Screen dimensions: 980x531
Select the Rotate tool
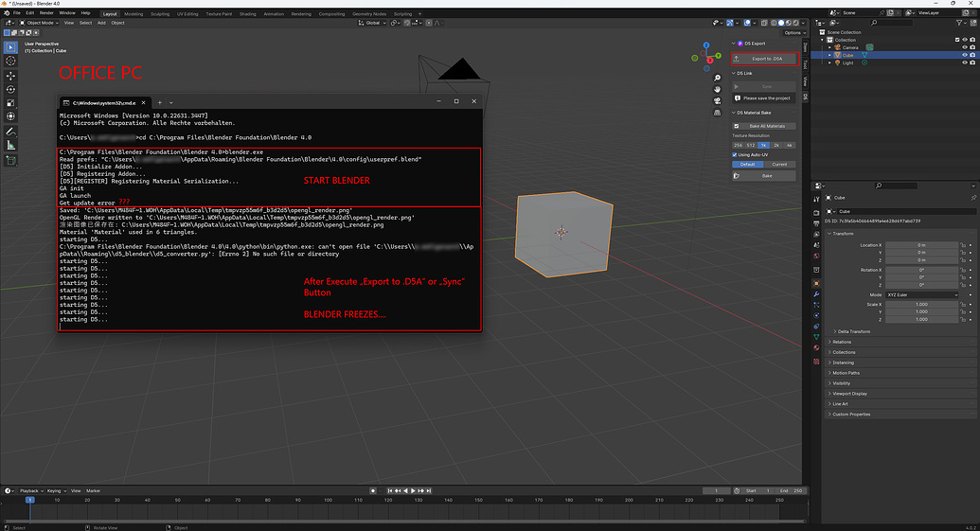(10, 89)
